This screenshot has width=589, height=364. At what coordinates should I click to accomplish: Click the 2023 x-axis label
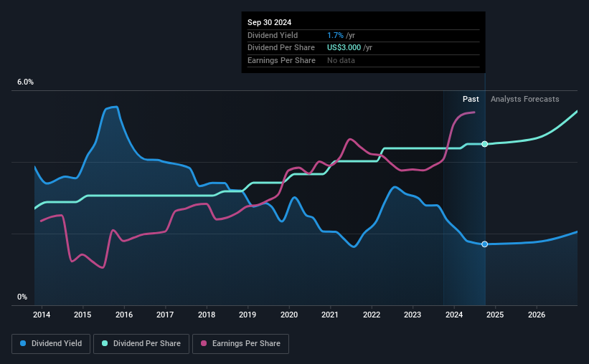(x=413, y=315)
